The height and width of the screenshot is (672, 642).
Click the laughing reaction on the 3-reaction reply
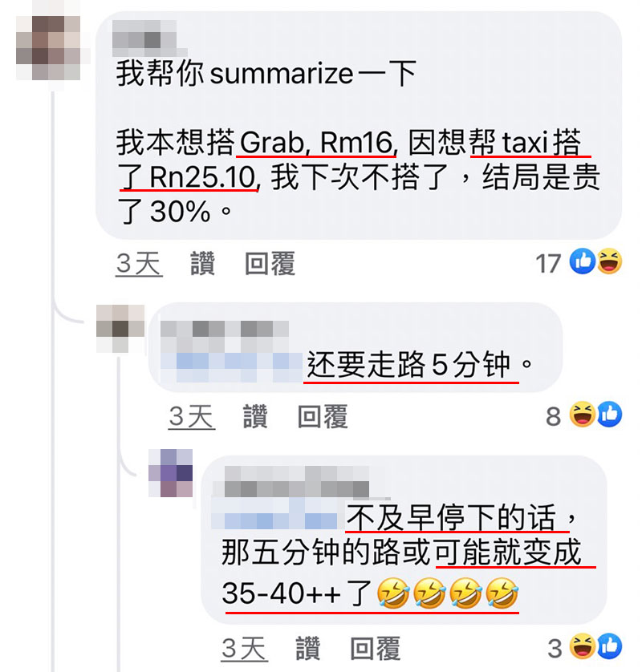pos(582,646)
